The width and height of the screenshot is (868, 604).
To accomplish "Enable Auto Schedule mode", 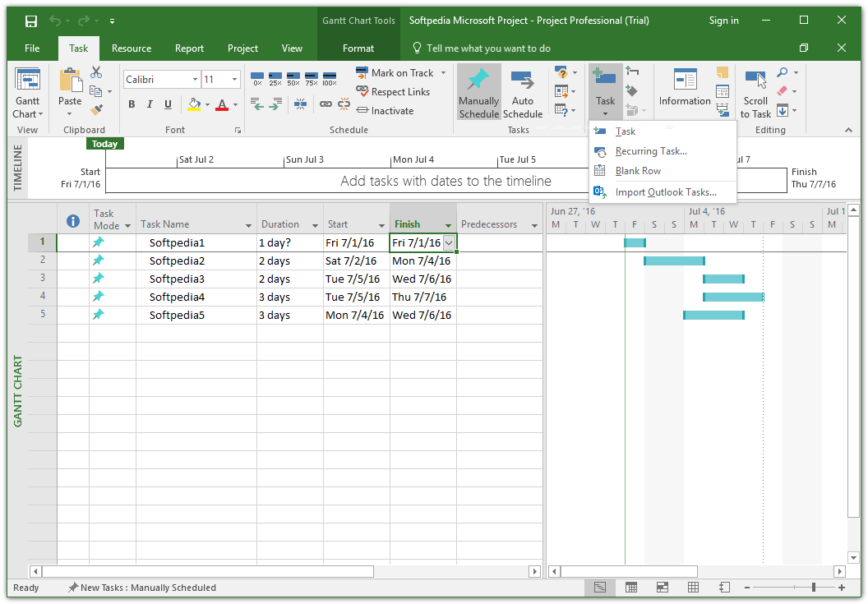I will click(523, 93).
